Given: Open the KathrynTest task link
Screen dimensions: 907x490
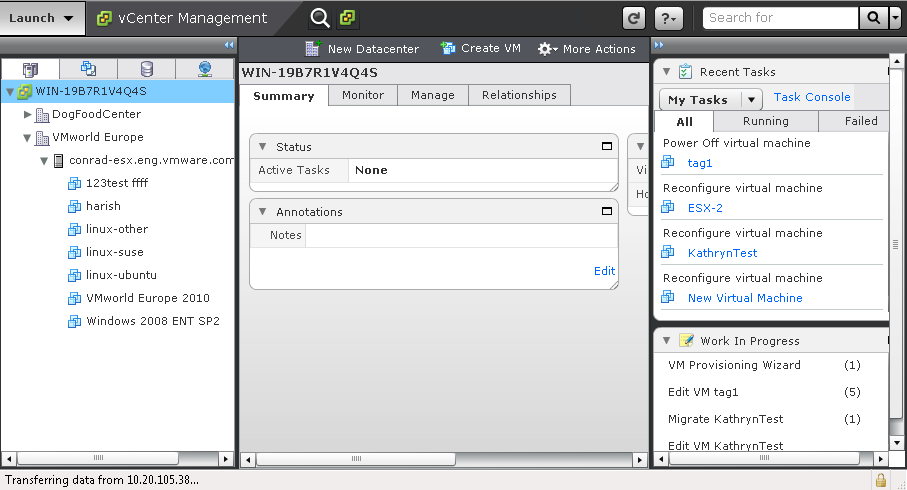Looking at the screenshot, I should 722,253.
